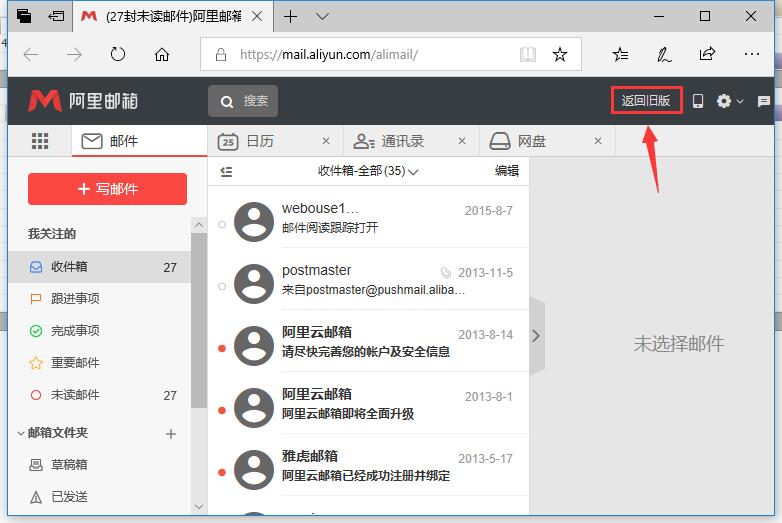The height and width of the screenshot is (523, 782).
Task: Click the browser address bar URL
Action: coord(329,54)
